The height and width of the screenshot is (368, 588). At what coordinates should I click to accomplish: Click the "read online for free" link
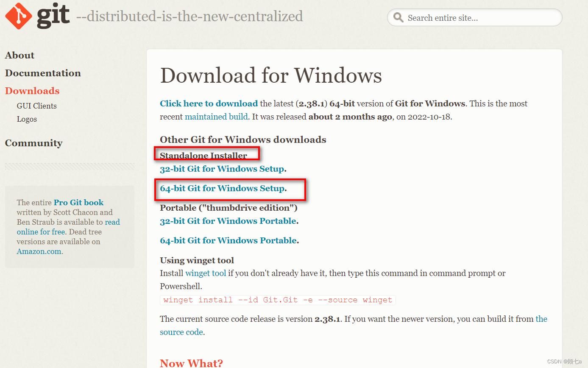pos(68,227)
